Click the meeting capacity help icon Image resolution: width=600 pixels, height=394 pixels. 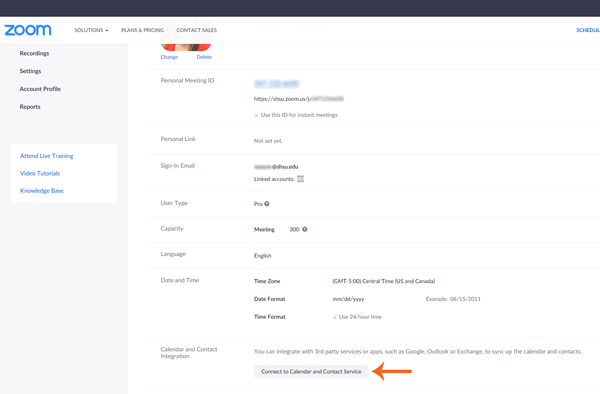pyautogui.click(x=305, y=229)
